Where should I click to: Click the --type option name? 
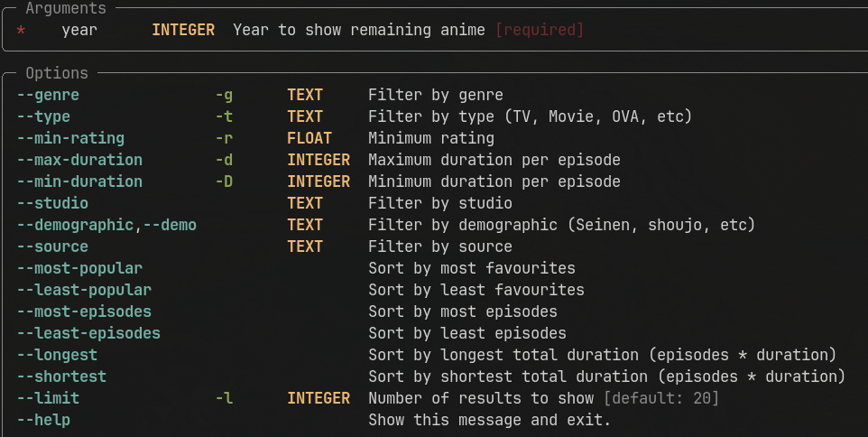point(43,116)
